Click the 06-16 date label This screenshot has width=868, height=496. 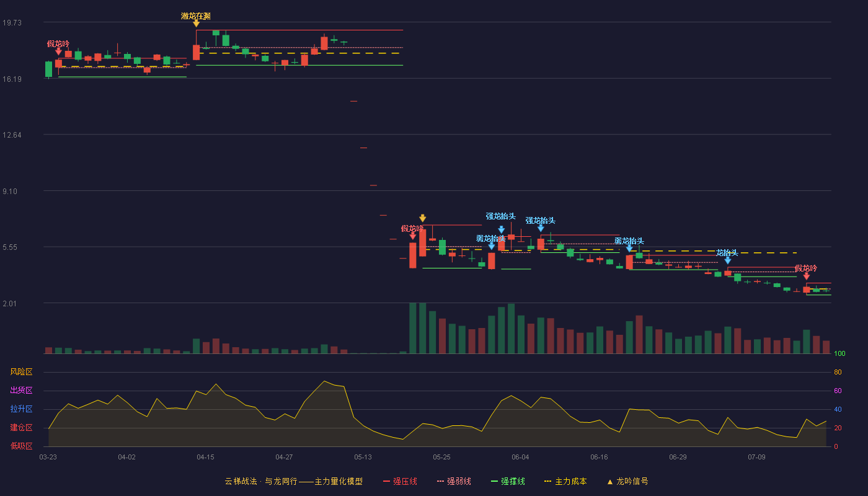point(599,457)
